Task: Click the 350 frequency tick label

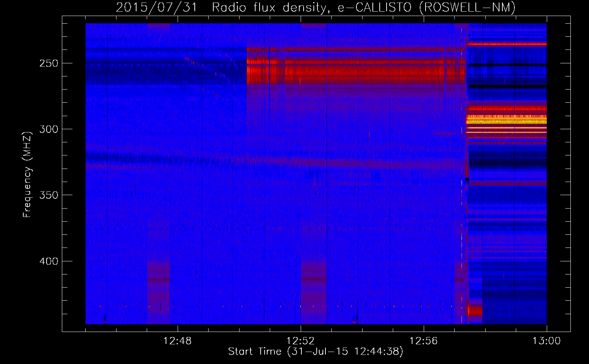Action: click(x=49, y=195)
